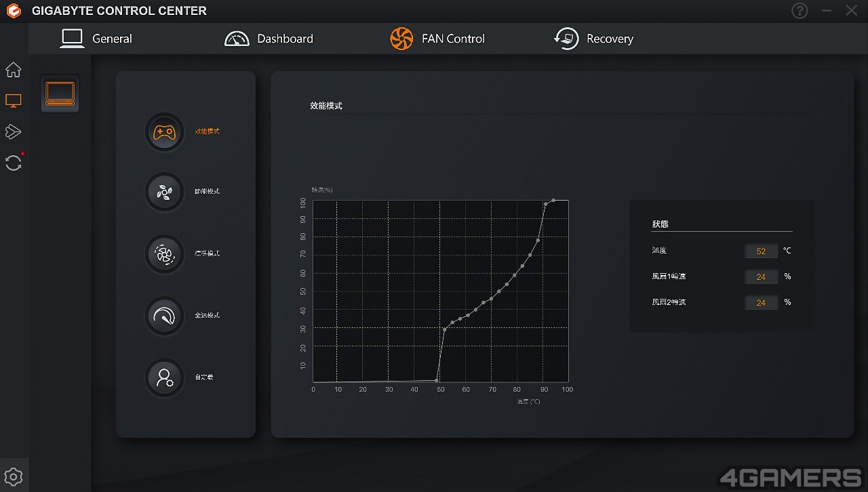
Task: Switch to the FAN Control tab
Action: click(x=437, y=39)
